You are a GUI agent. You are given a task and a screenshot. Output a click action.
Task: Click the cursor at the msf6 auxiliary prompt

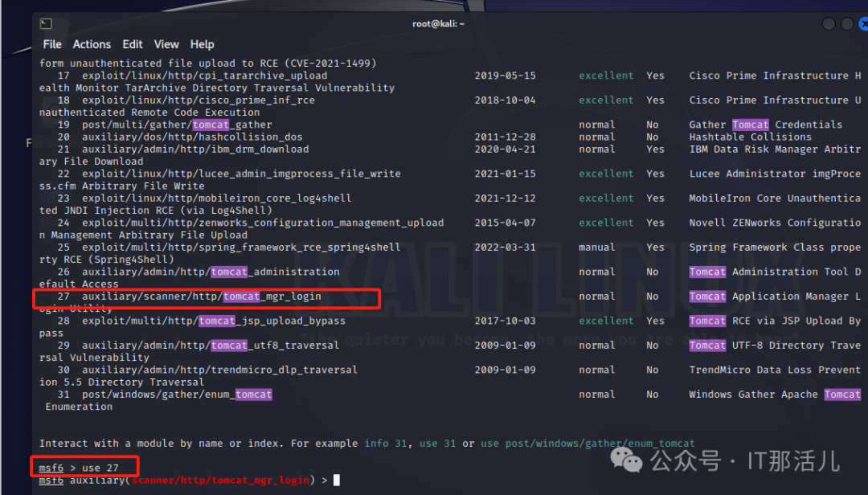pos(337,480)
